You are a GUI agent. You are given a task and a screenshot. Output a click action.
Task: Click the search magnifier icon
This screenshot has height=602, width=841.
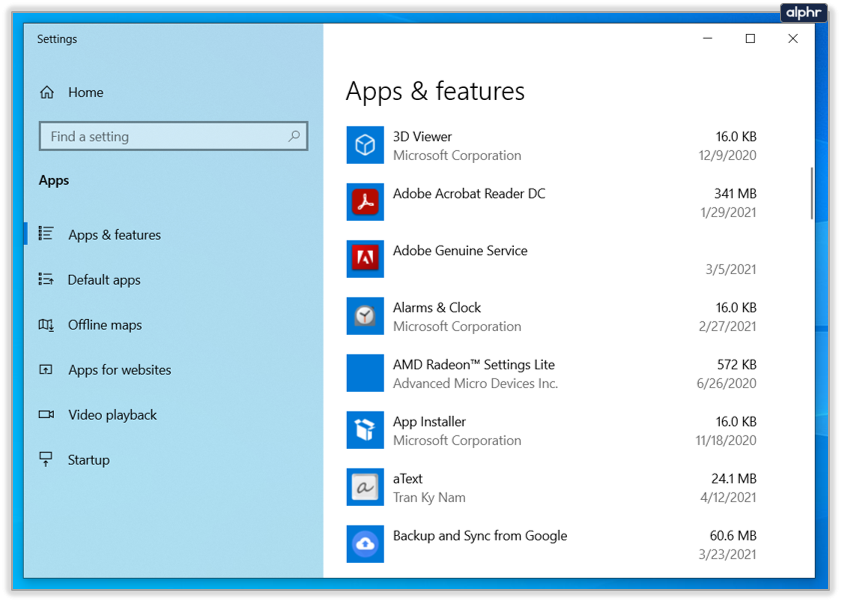coord(294,136)
